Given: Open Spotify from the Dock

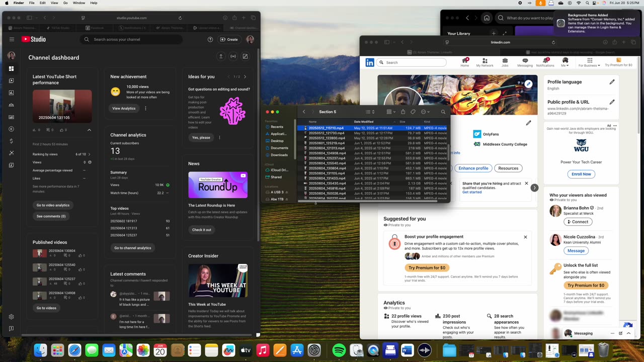Looking at the screenshot, I should click(339, 350).
